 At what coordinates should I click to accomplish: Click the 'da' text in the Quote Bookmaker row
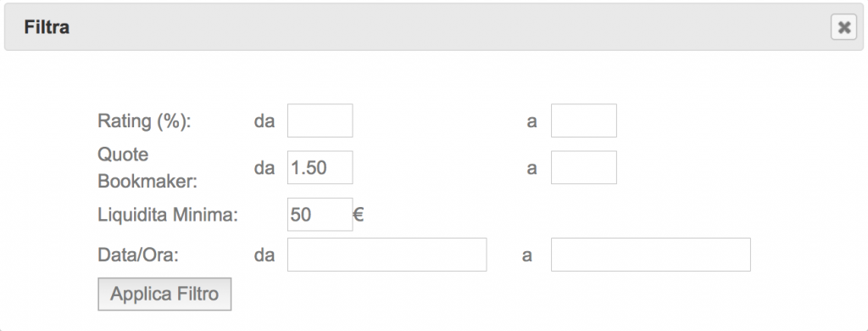click(x=264, y=168)
